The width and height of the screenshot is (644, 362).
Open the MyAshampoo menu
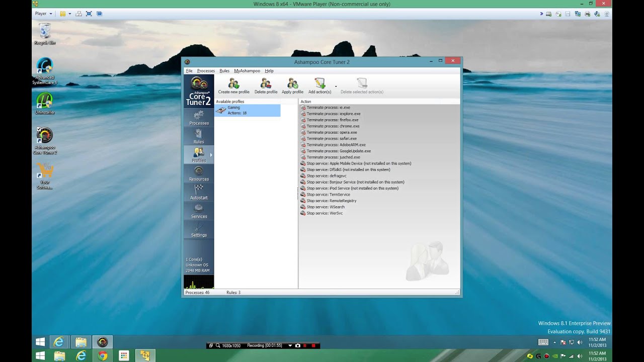pos(247,71)
